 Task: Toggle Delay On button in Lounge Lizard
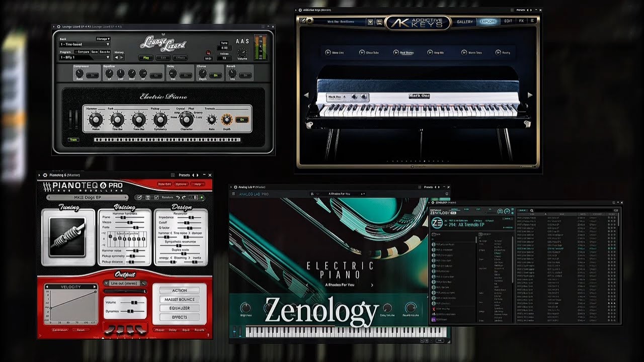186,75
